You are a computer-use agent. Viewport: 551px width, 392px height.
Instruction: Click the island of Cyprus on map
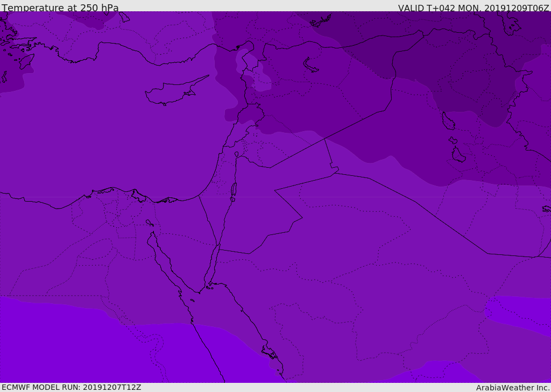pos(178,90)
